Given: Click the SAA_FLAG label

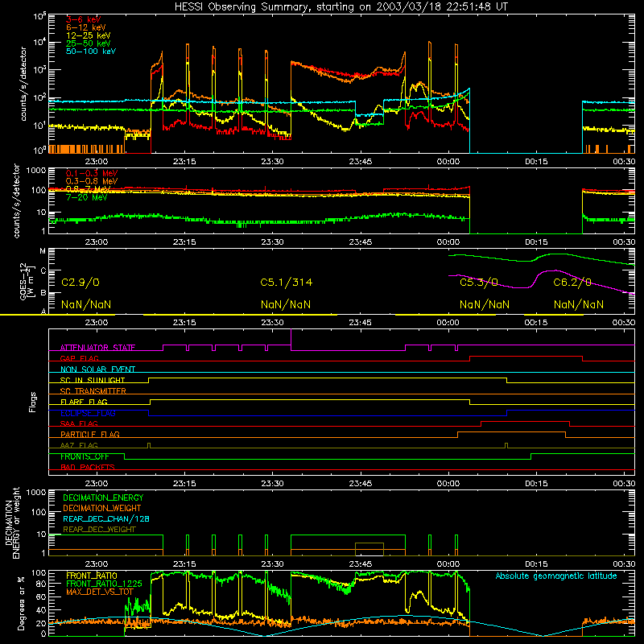Looking at the screenshot, I should [79, 423].
